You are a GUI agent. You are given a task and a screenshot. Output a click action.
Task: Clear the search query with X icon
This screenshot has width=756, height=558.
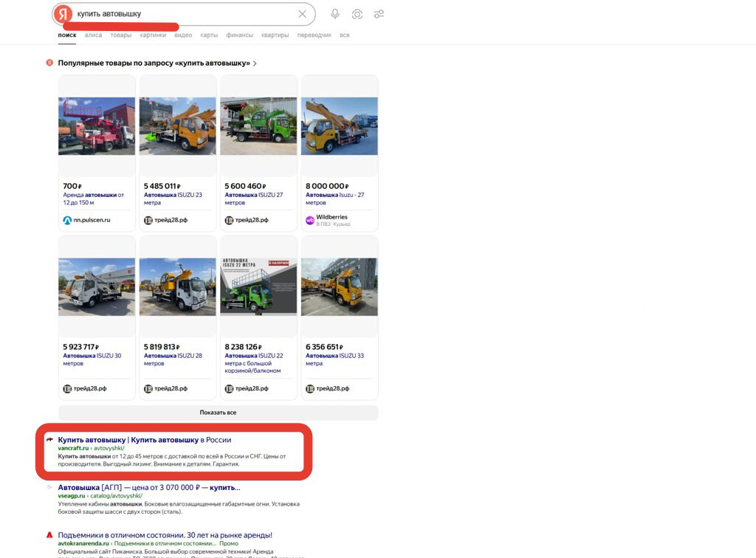point(302,14)
